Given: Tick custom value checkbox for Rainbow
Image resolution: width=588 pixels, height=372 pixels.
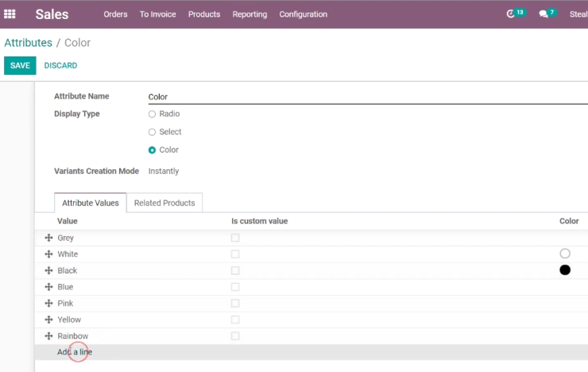Looking at the screenshot, I should pos(235,336).
